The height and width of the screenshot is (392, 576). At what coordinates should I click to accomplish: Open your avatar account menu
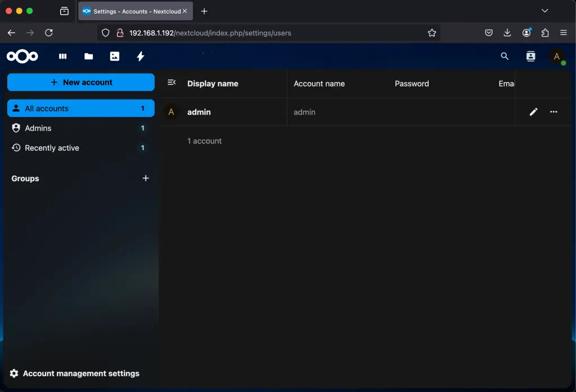(x=557, y=56)
